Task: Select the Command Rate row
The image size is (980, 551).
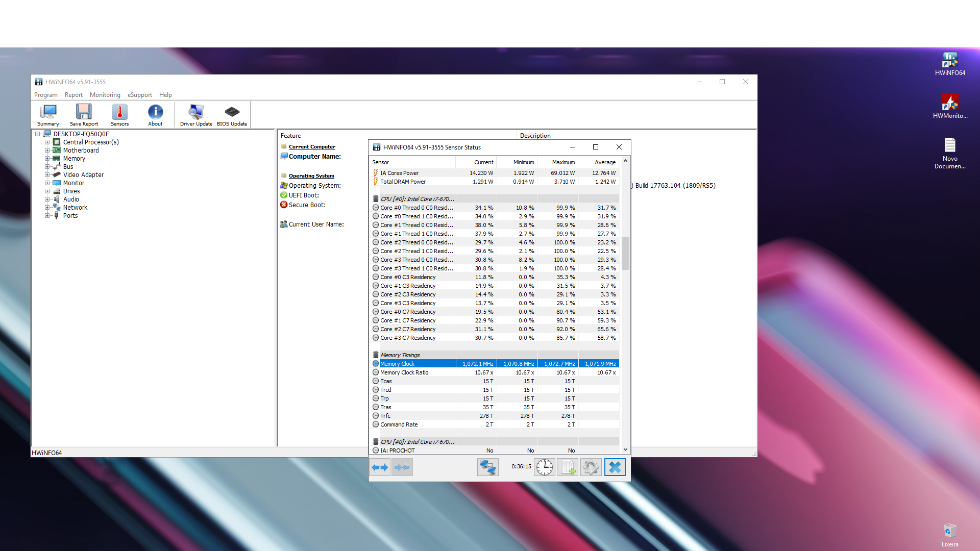Action: point(494,424)
